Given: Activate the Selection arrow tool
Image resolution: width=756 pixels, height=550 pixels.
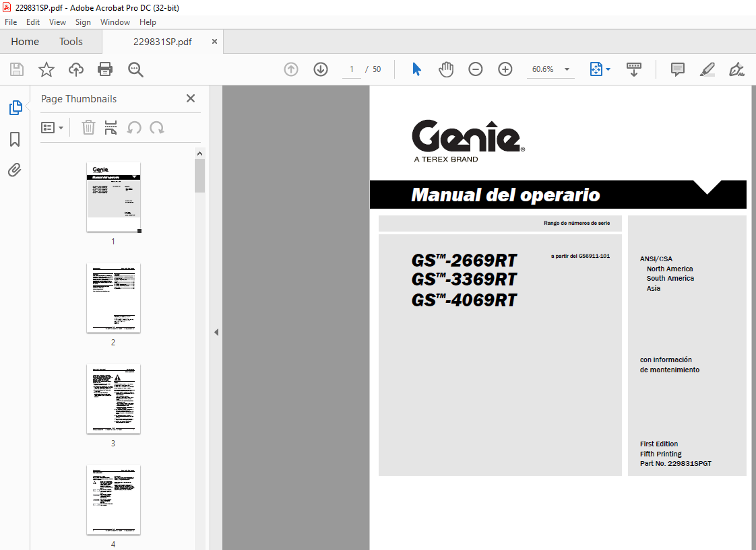Looking at the screenshot, I should (x=417, y=69).
